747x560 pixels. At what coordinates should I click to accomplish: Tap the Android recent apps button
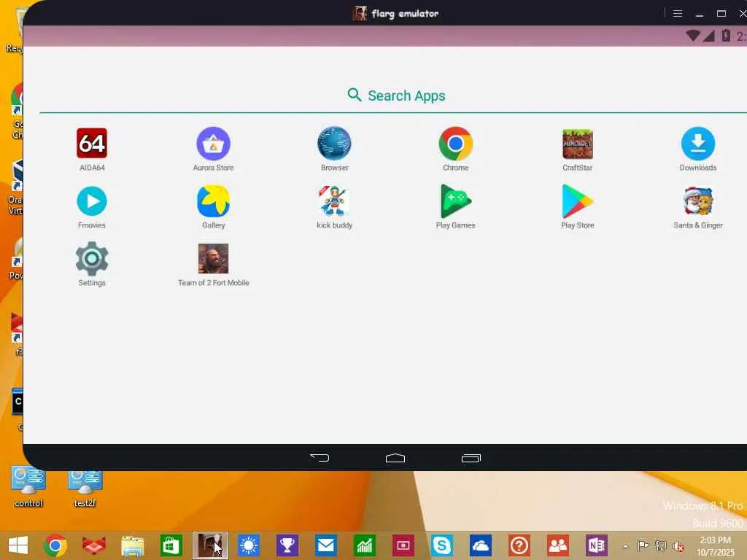click(471, 458)
